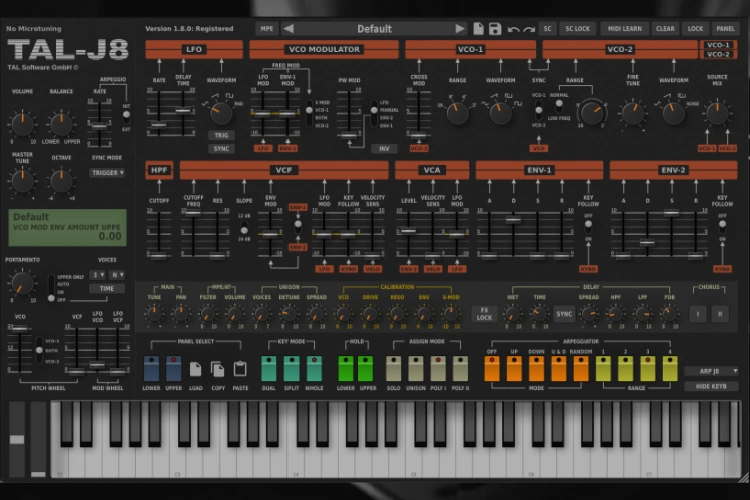
Task: Save preset with the floppy disk icon
Action: [495, 29]
